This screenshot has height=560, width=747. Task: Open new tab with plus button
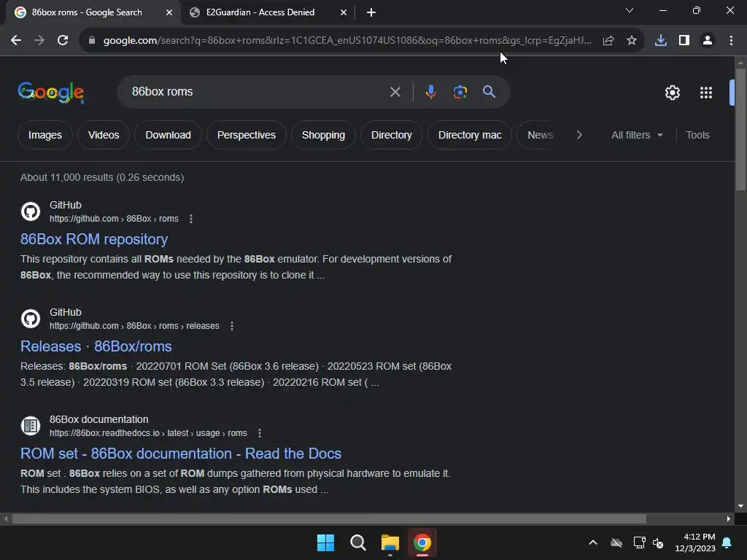point(371,12)
